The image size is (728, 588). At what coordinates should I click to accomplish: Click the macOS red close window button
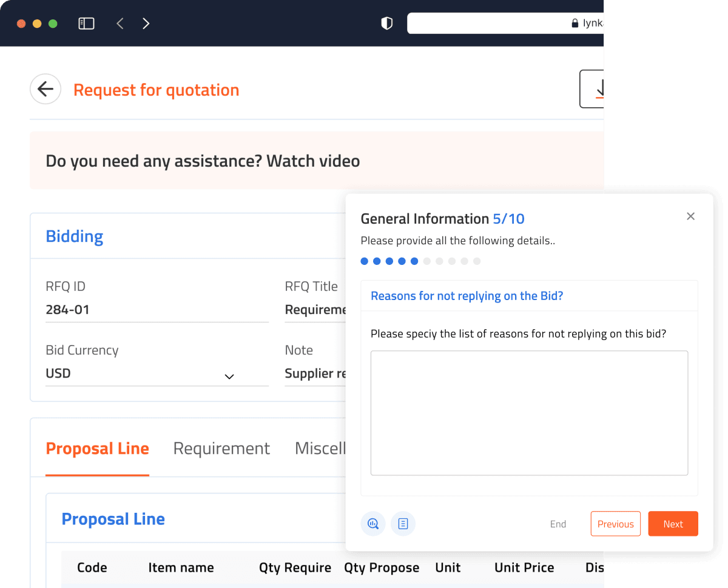(x=21, y=24)
